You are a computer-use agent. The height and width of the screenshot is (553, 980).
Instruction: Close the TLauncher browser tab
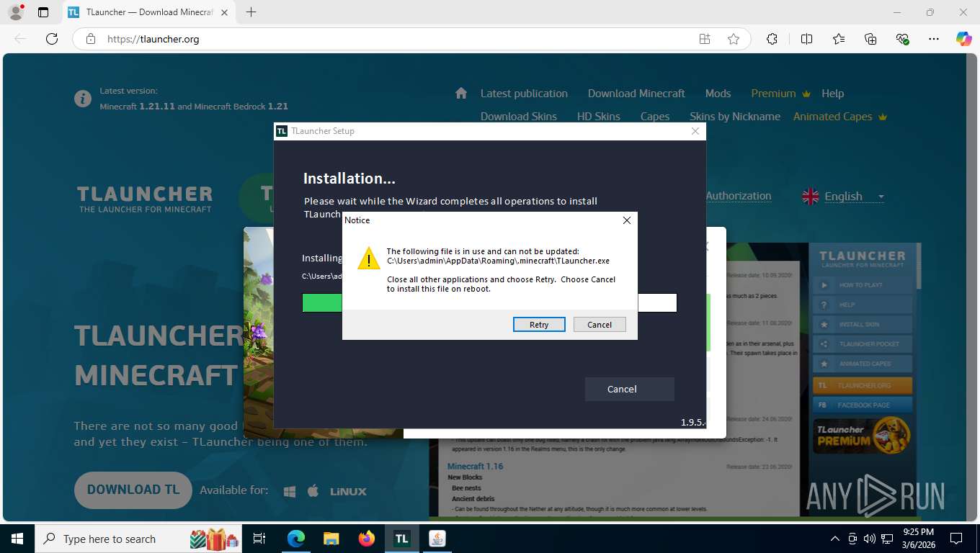(x=225, y=12)
